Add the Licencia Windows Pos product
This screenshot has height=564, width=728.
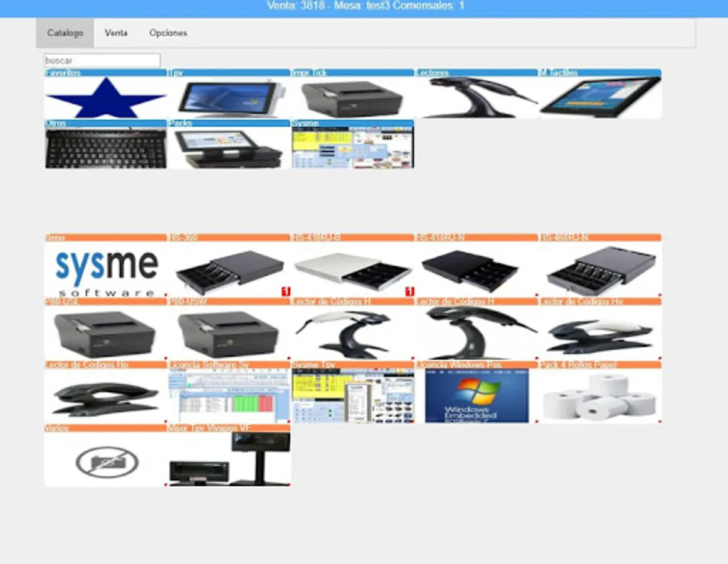coord(477,392)
